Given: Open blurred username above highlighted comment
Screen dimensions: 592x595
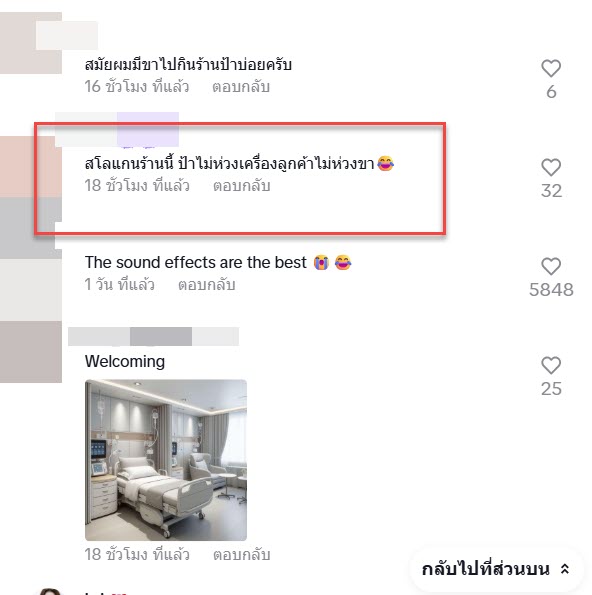Looking at the screenshot, I should click(x=117, y=129).
